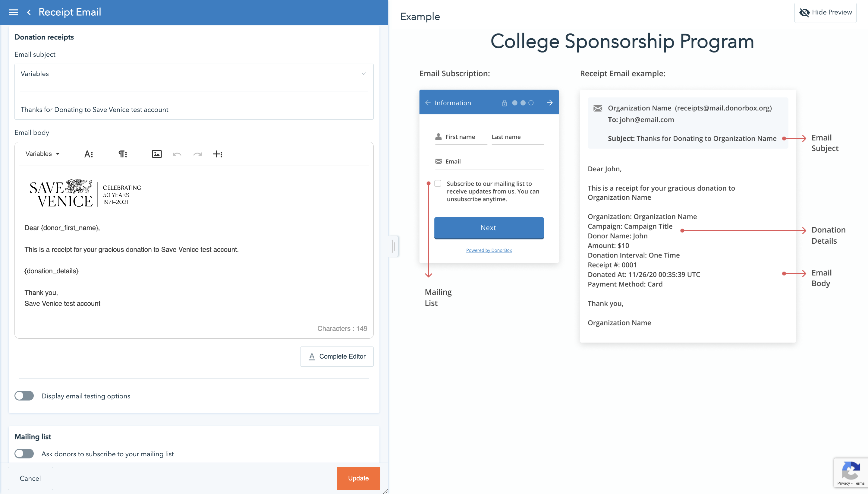Click the orange Update button
868x494 pixels.
pos(358,478)
